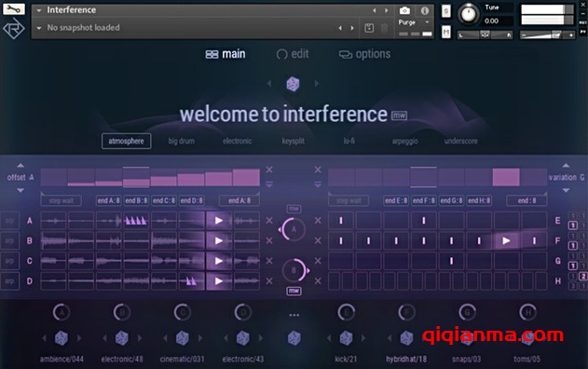The height and width of the screenshot is (369, 588).
Task: Open the Interference instrument dropdown arrow
Action: coord(38,10)
